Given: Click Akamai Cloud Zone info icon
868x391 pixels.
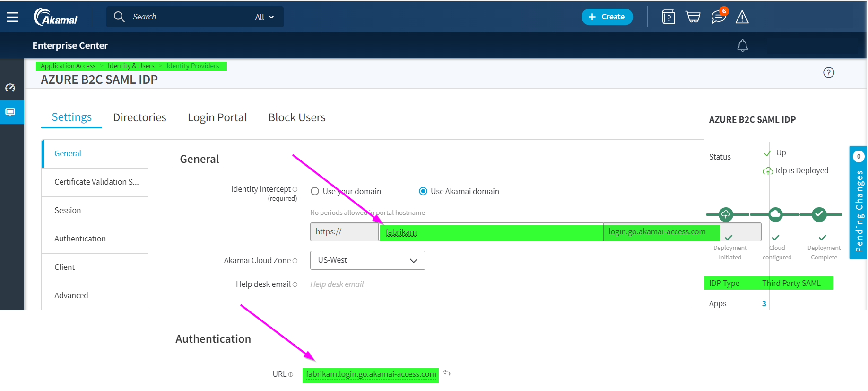Looking at the screenshot, I should tap(295, 261).
